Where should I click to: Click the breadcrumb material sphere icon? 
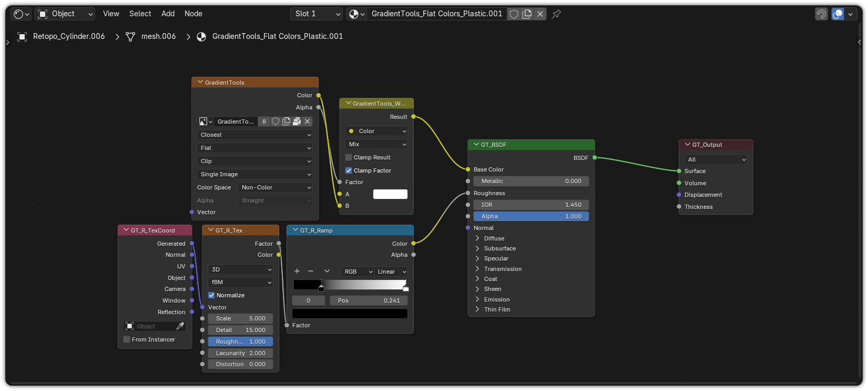(x=201, y=36)
